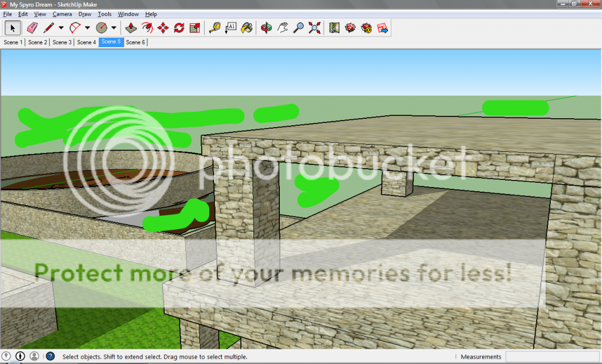Select the Eraser tool
The width and height of the screenshot is (602, 364).
(32, 28)
